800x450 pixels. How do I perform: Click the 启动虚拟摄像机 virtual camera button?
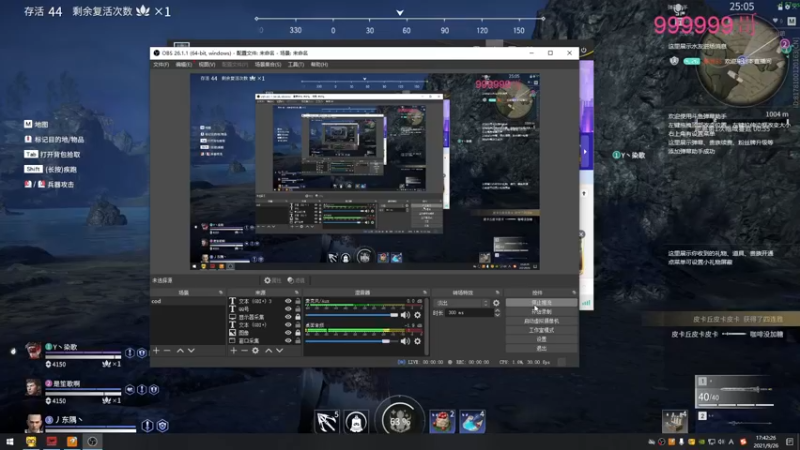[x=541, y=321]
